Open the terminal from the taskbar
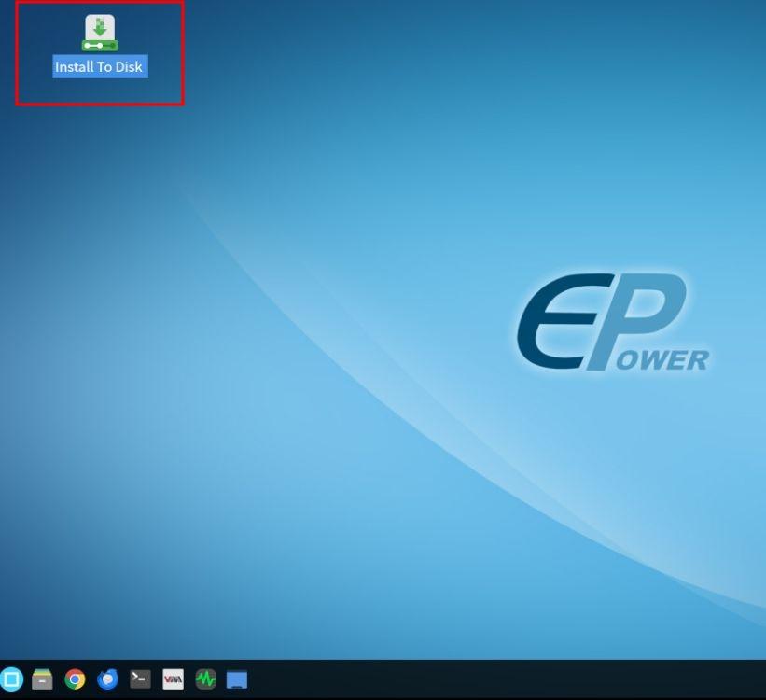The image size is (766, 700). pos(140,679)
